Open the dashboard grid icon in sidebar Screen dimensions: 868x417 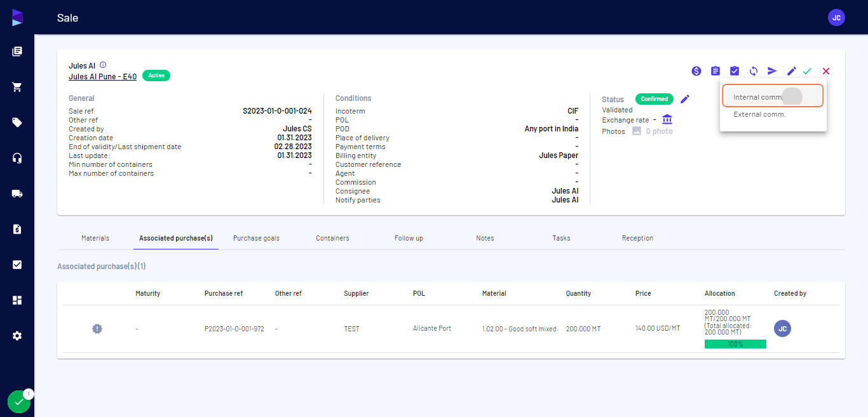pyautogui.click(x=17, y=300)
